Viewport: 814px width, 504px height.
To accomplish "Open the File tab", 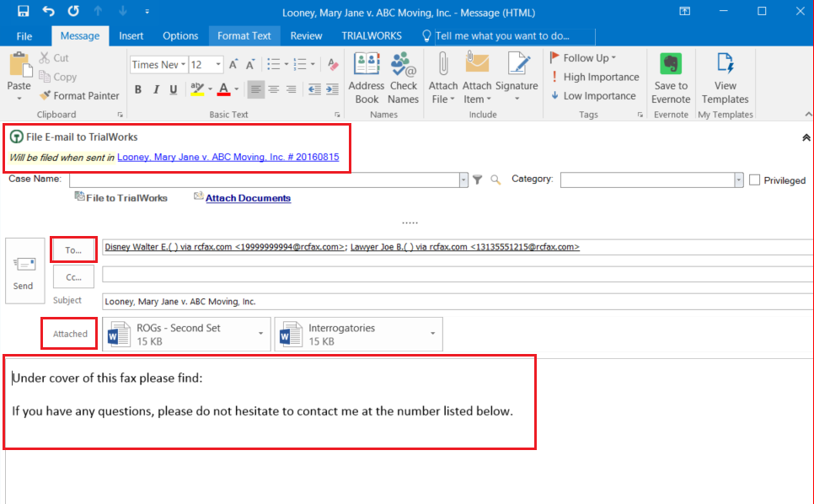I will (x=24, y=35).
